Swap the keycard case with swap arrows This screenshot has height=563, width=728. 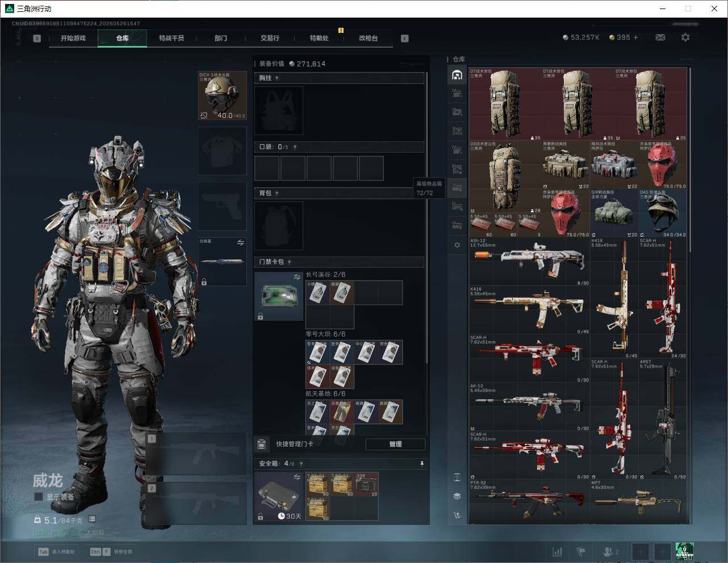click(x=296, y=277)
